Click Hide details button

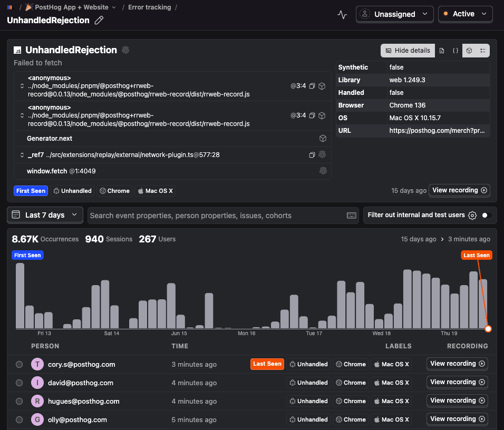coord(408,51)
